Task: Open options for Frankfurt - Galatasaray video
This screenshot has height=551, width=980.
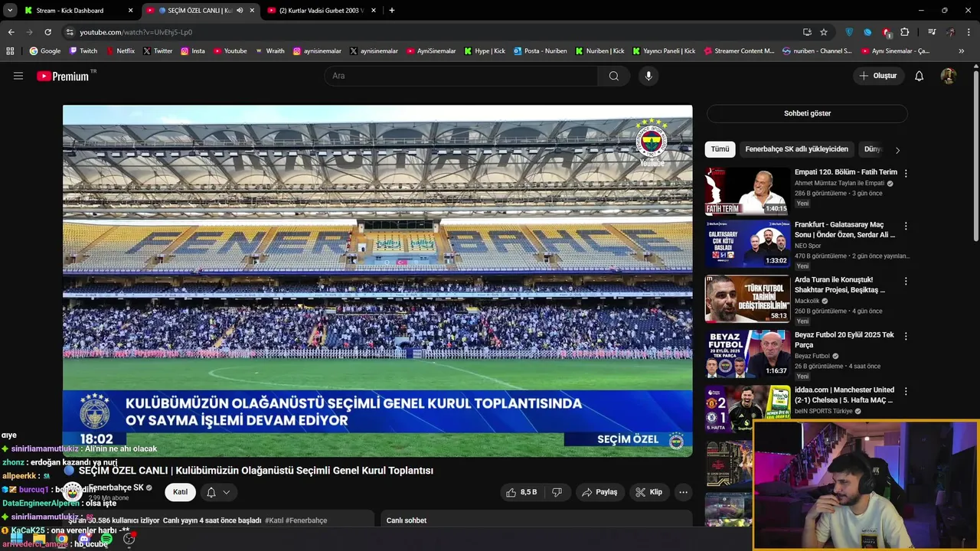Action: [x=906, y=226]
